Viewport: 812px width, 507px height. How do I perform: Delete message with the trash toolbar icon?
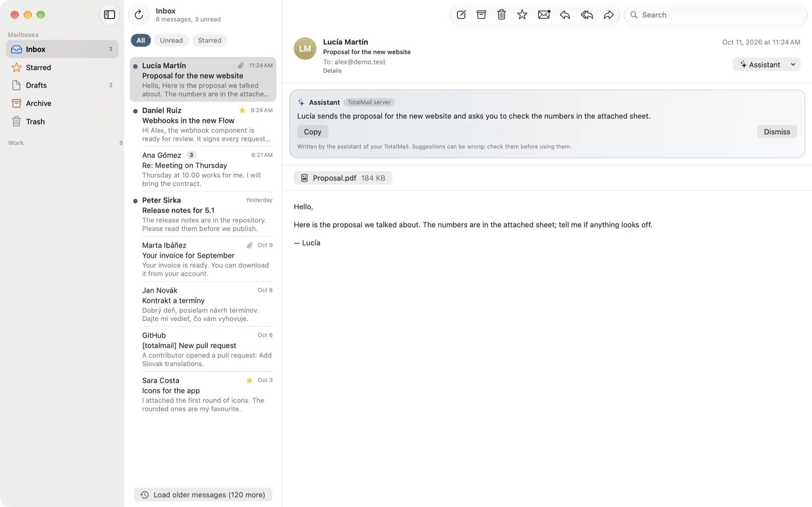502,15
